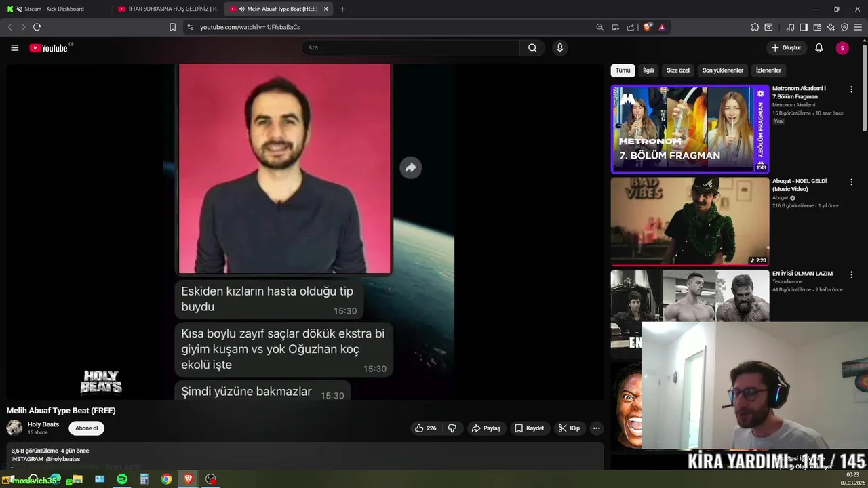The image size is (868, 488).
Task: Open the Holy Beats channel name link
Action: click(x=43, y=424)
